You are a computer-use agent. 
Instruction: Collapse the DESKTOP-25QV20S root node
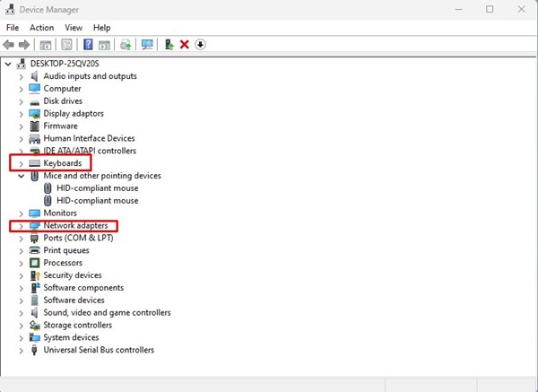(8, 64)
